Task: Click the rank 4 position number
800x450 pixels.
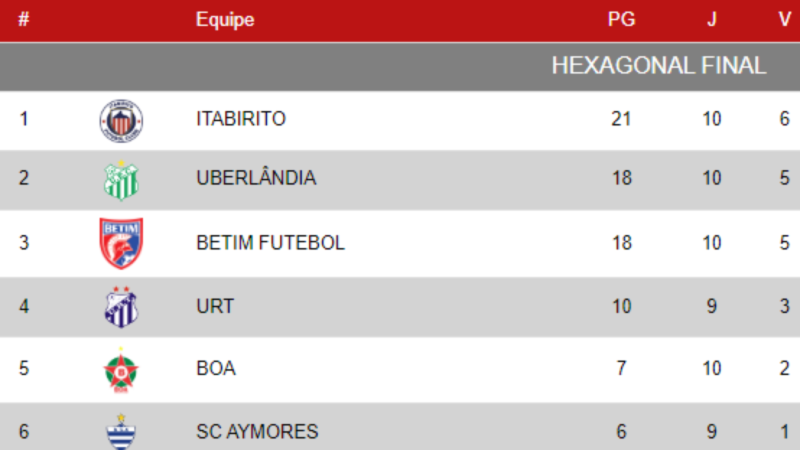Action: [x=23, y=307]
